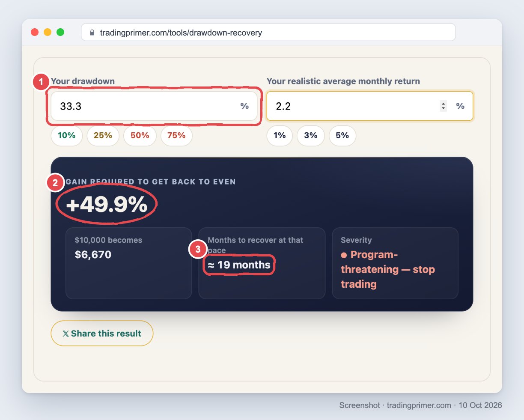This screenshot has width=524, height=420.
Task: Click the Severity label
Action: pos(356,240)
